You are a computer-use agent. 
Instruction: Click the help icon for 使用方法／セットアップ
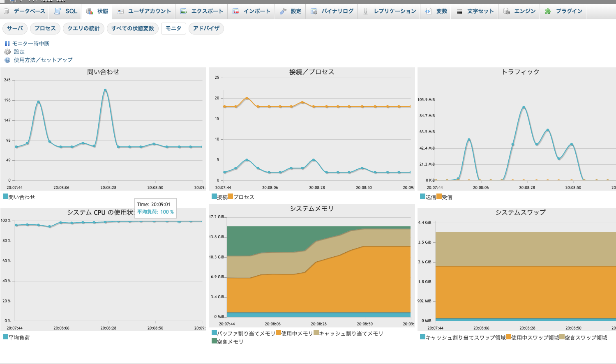pyautogui.click(x=7, y=60)
